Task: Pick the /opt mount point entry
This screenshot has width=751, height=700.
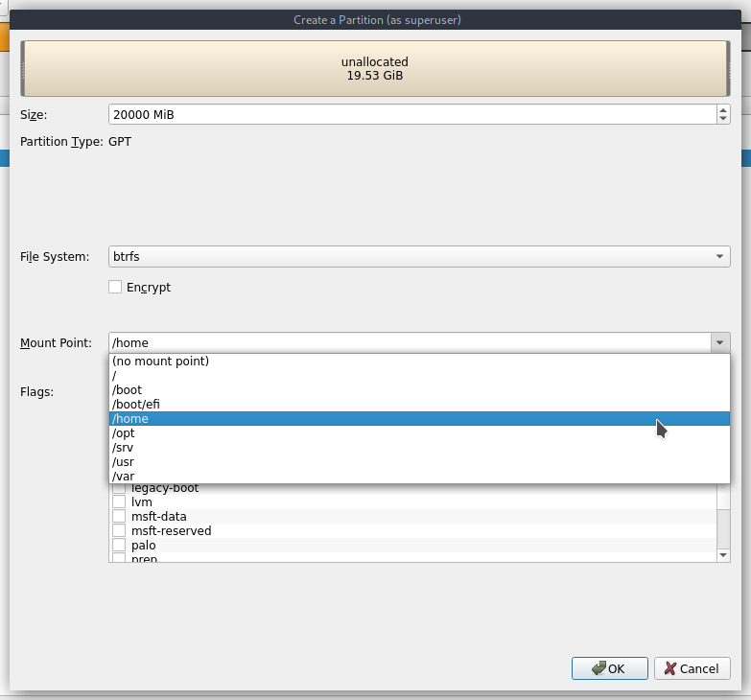Action: [x=126, y=433]
